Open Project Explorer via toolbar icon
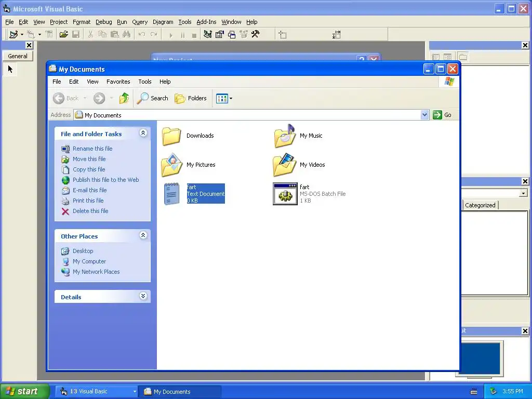 tap(208, 34)
